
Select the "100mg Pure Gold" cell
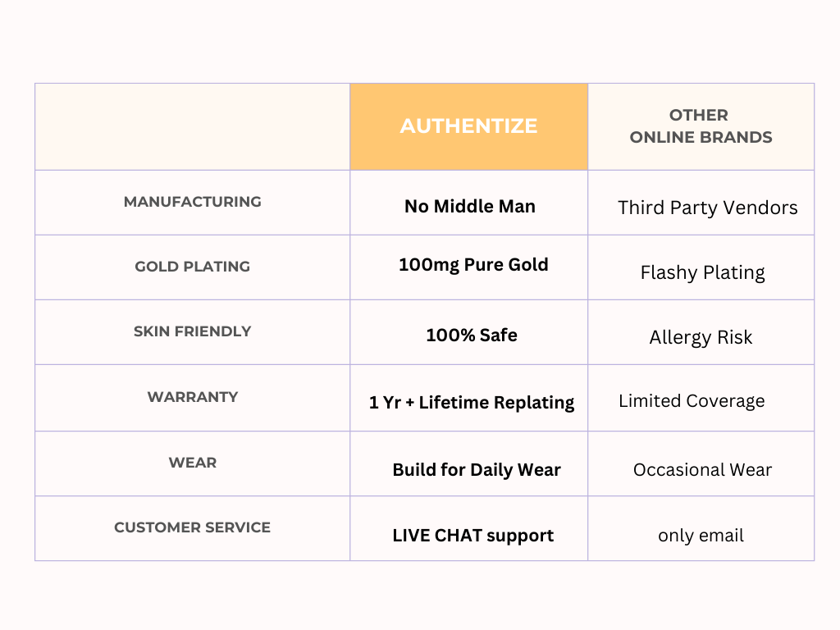[x=473, y=265]
